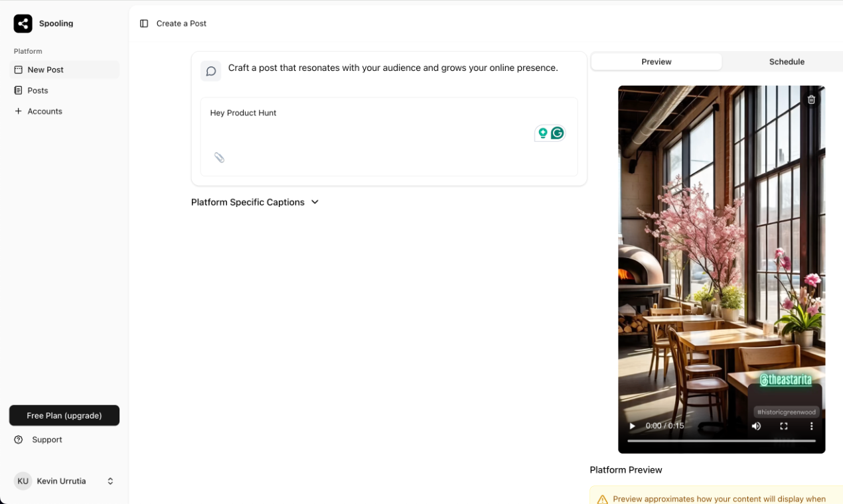Open the Kevin Urrutia account switcher
The width and height of the screenshot is (843, 504).
64,481
